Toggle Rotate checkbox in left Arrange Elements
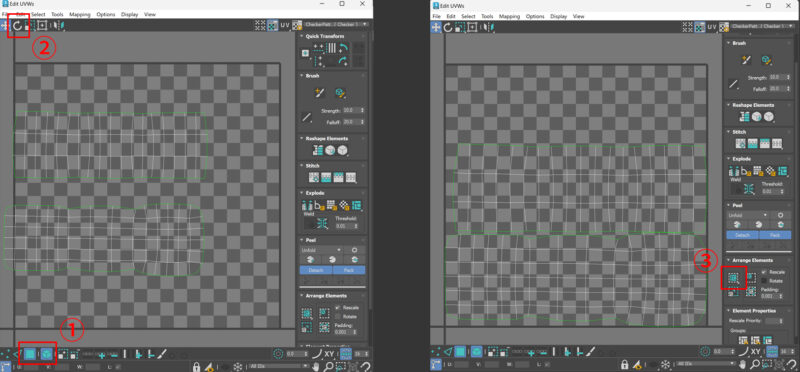Viewport: 800px width, 372px height. pyautogui.click(x=337, y=316)
